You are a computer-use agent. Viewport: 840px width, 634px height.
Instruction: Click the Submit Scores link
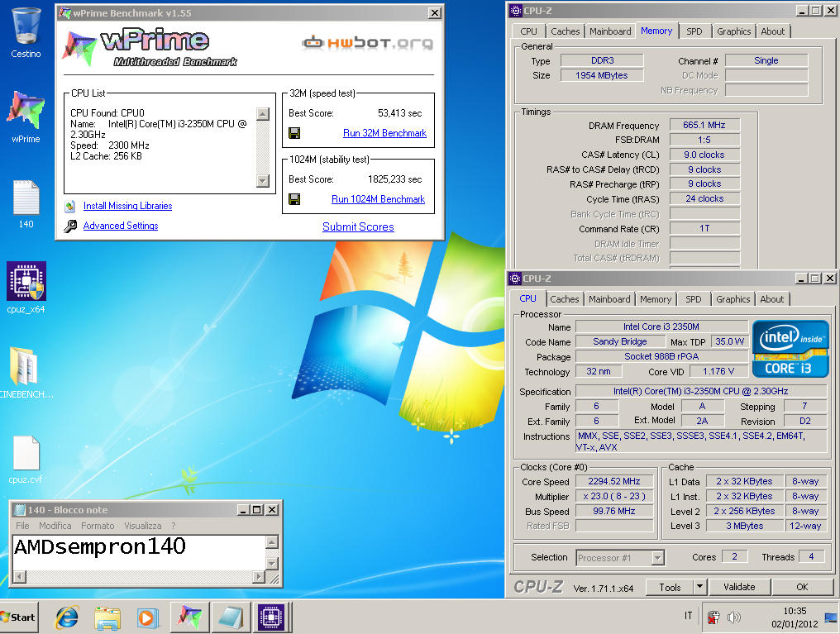358,226
